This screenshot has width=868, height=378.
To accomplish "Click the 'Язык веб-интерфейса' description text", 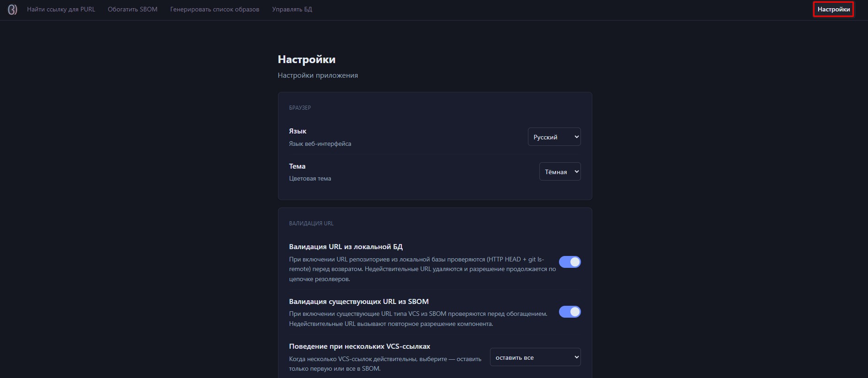I will tap(320, 144).
